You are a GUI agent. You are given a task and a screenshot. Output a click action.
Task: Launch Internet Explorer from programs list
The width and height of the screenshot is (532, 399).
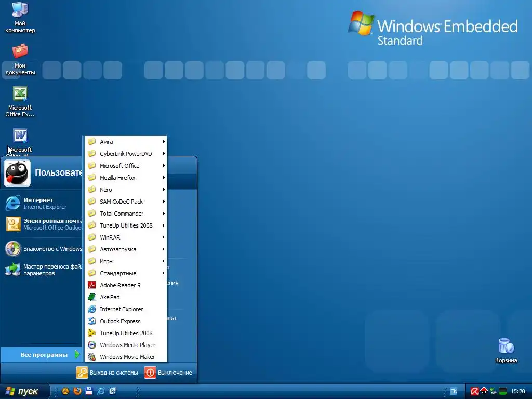(126, 309)
